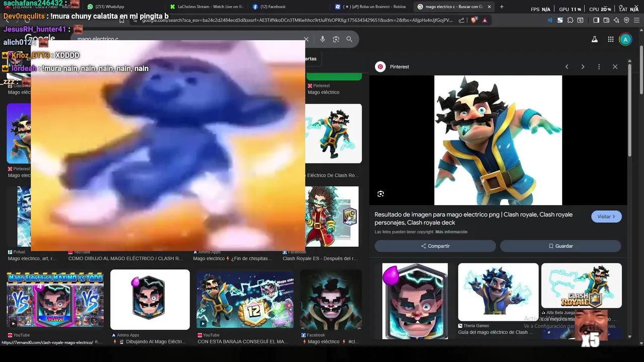Open Pinterest source in preview header
The image size is (644, 362).
tap(392, 67)
